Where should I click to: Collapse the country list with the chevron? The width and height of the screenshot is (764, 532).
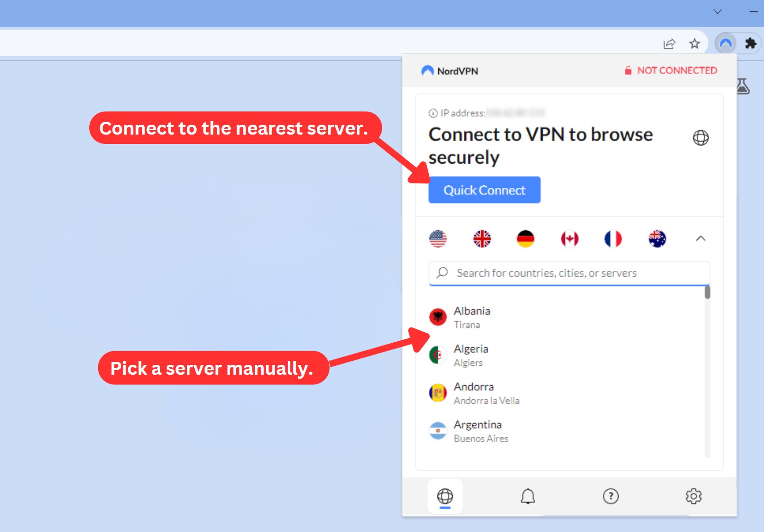coord(700,239)
